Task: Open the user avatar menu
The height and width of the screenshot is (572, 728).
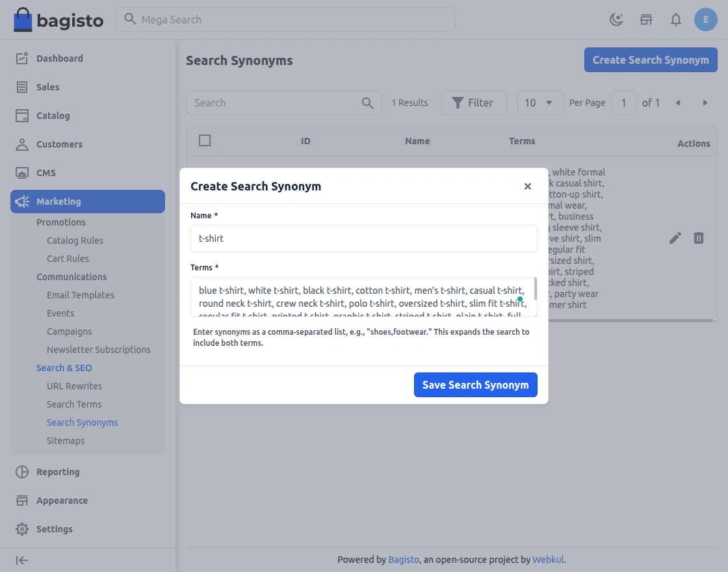Action: point(706,19)
